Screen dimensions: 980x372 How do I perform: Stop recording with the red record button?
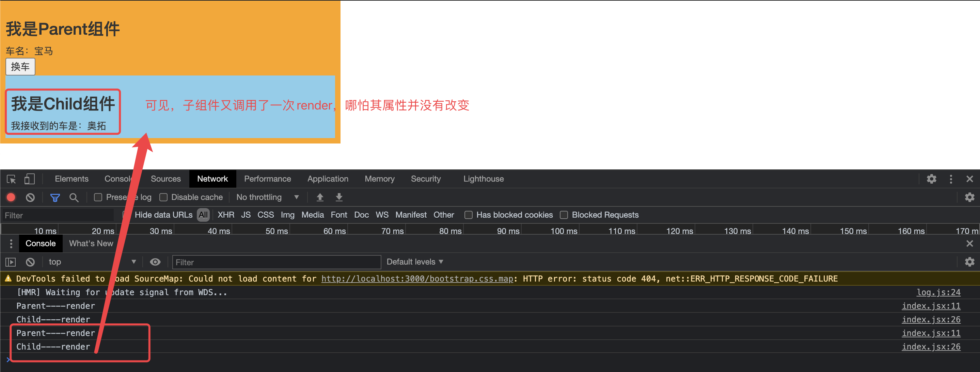(11, 197)
